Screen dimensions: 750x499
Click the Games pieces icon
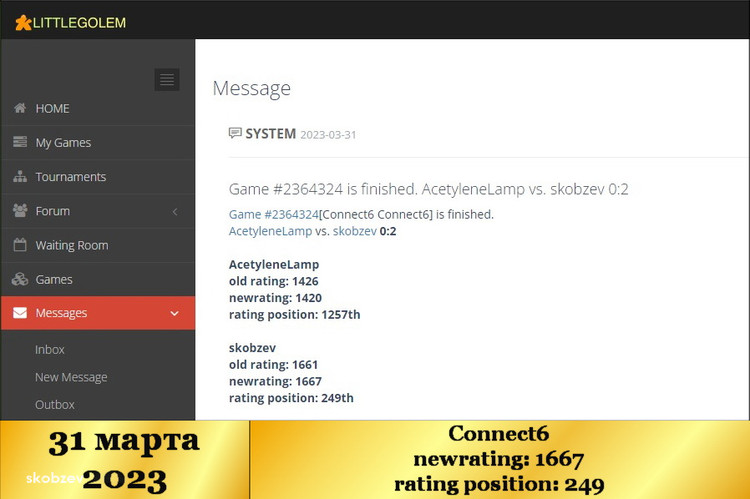point(20,279)
